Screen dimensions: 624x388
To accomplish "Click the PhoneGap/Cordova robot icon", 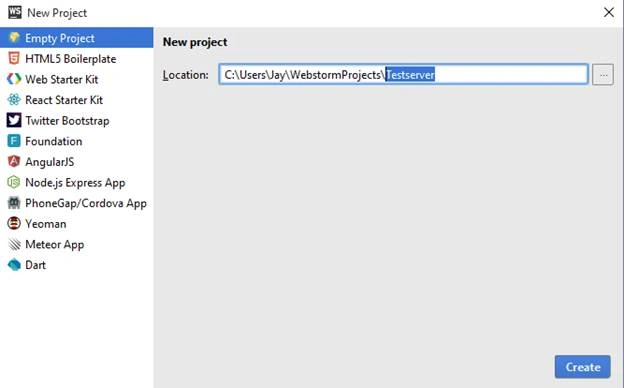I will pyautogui.click(x=14, y=203).
